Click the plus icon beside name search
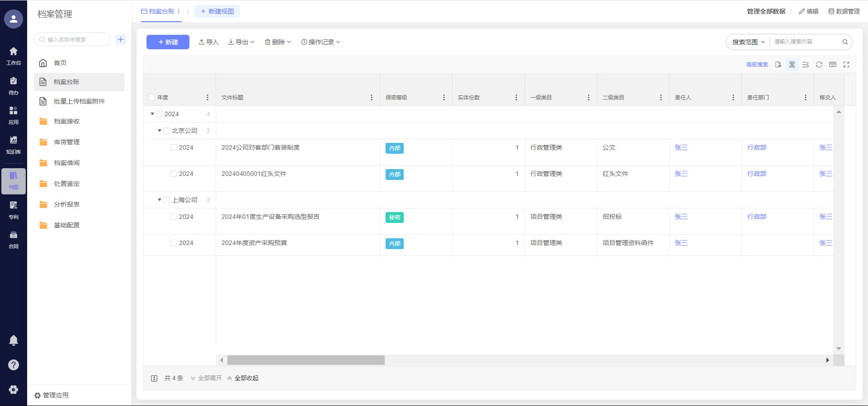 (x=121, y=39)
